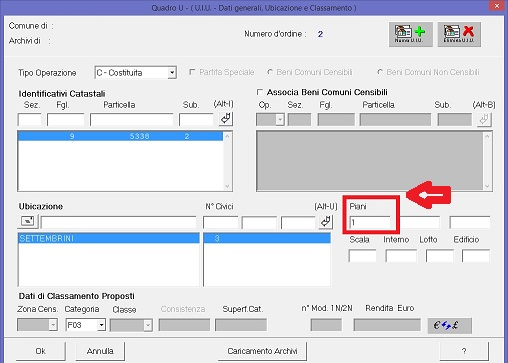Open the street lookup icon beside Ubicazione field

[x=28, y=221]
